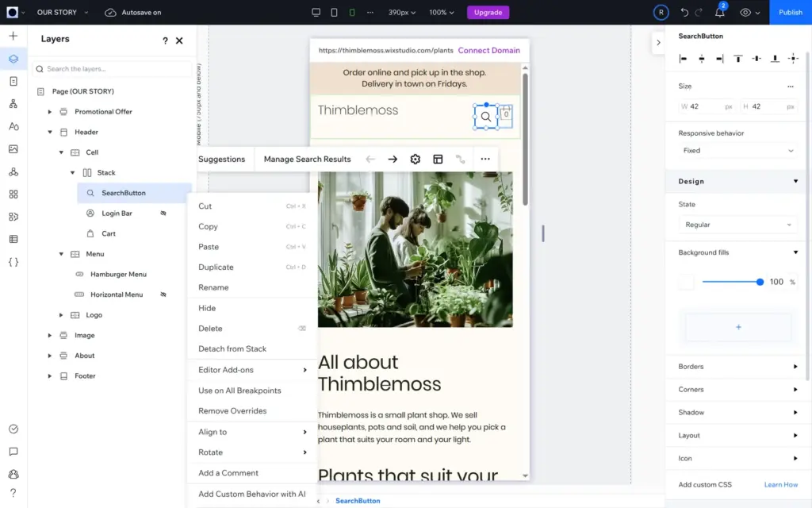This screenshot has height=508, width=812.
Task: Close the Layers panel
Action: pyautogui.click(x=179, y=40)
